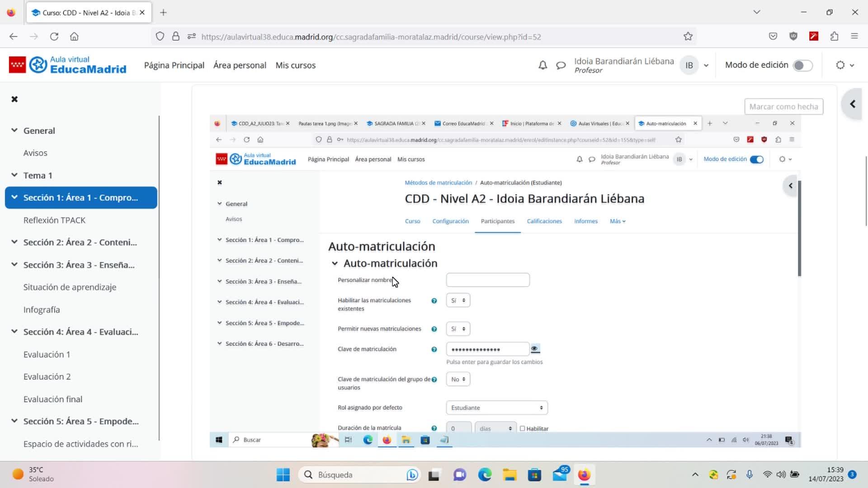Close the course index sidebar
Image resolution: width=868 pixels, height=488 pixels.
tap(14, 99)
